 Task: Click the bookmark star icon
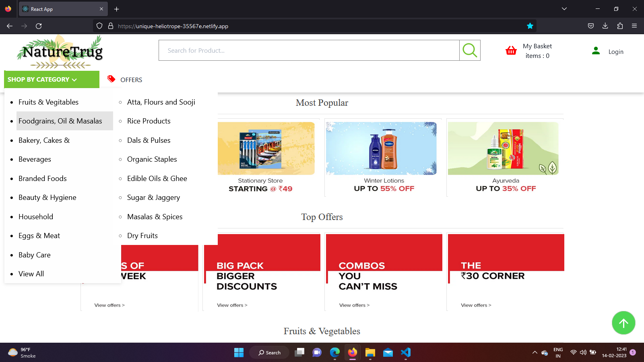530,26
